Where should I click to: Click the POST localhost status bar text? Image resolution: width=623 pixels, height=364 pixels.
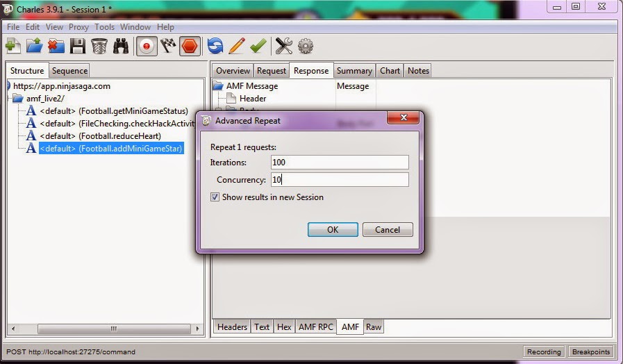pos(71,351)
